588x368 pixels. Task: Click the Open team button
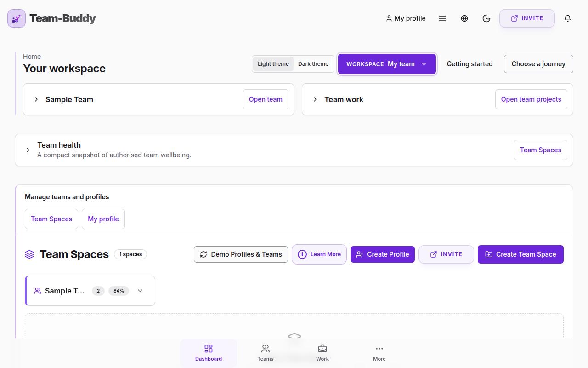[x=266, y=99]
